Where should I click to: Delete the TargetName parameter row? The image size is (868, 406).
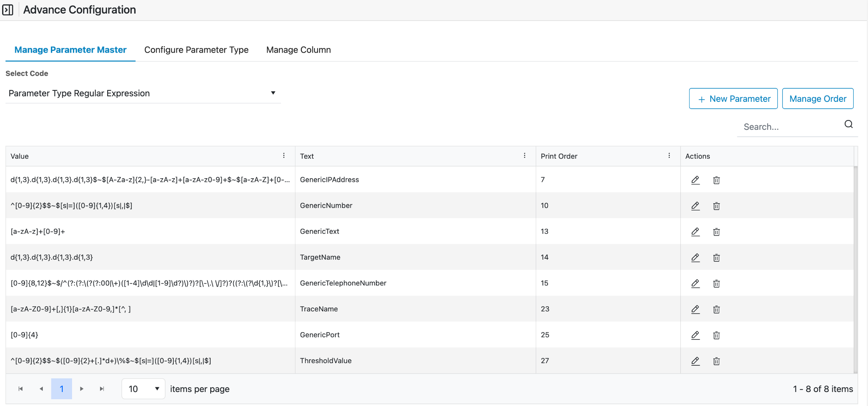716,258
